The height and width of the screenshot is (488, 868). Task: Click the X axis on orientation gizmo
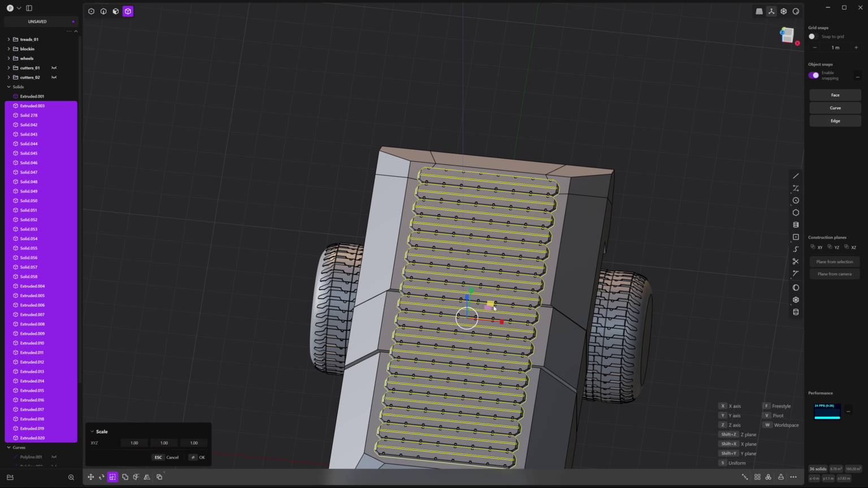[x=797, y=43]
